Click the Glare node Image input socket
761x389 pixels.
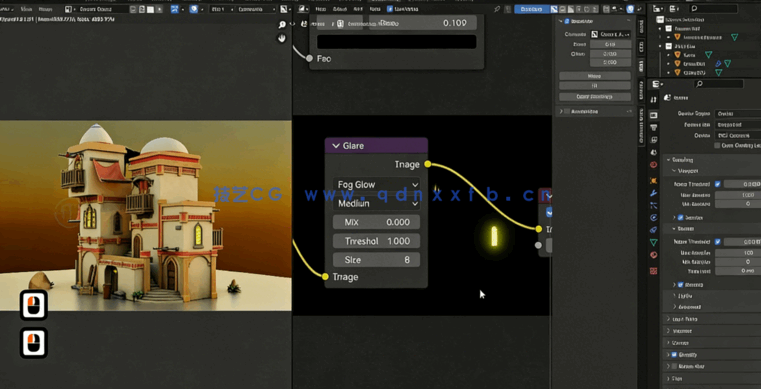click(325, 276)
